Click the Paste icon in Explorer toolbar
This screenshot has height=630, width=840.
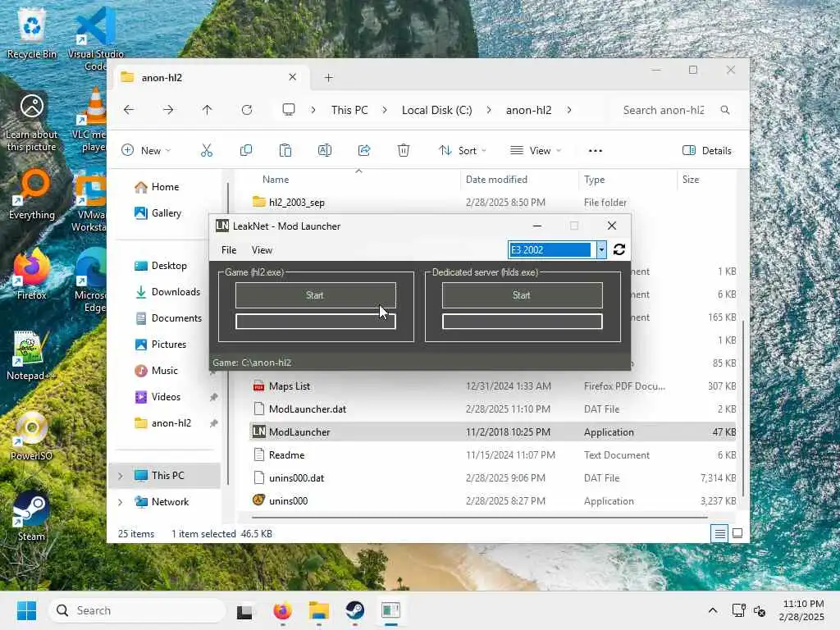[285, 151]
